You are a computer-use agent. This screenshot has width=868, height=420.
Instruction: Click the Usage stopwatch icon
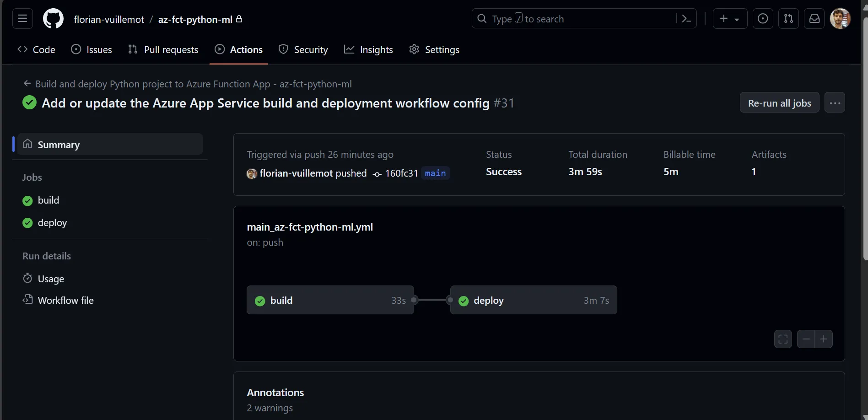point(27,278)
